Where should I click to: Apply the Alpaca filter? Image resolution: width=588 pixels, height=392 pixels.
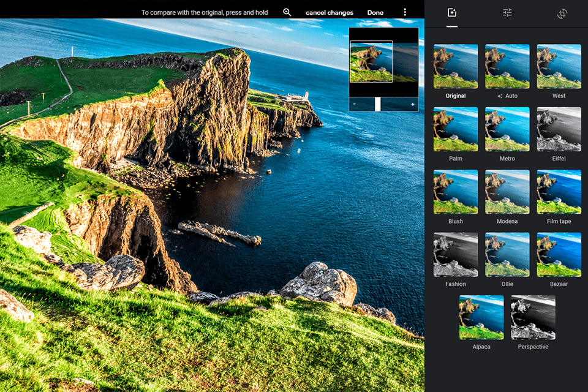click(481, 317)
